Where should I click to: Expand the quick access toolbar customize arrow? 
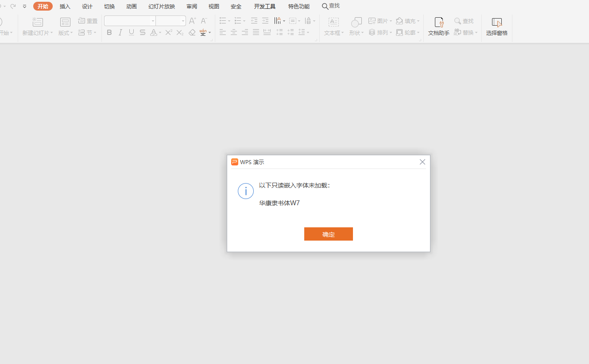pyautogui.click(x=25, y=6)
